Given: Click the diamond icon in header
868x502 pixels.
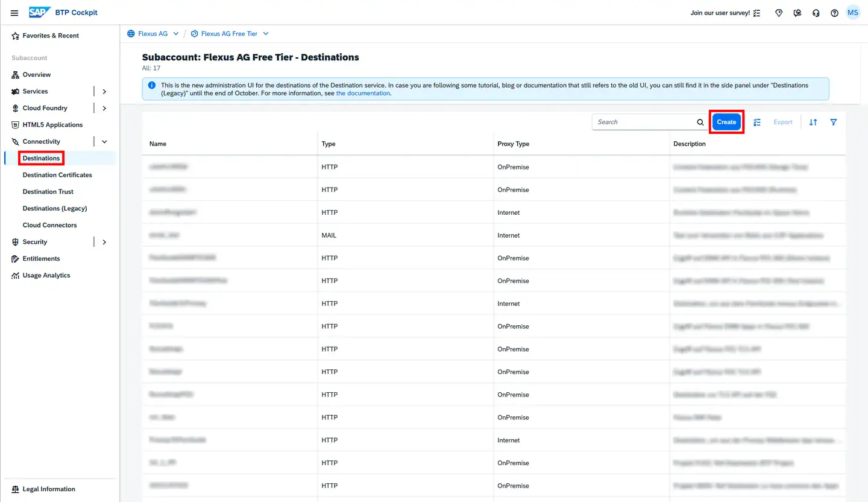Looking at the screenshot, I should (x=779, y=13).
